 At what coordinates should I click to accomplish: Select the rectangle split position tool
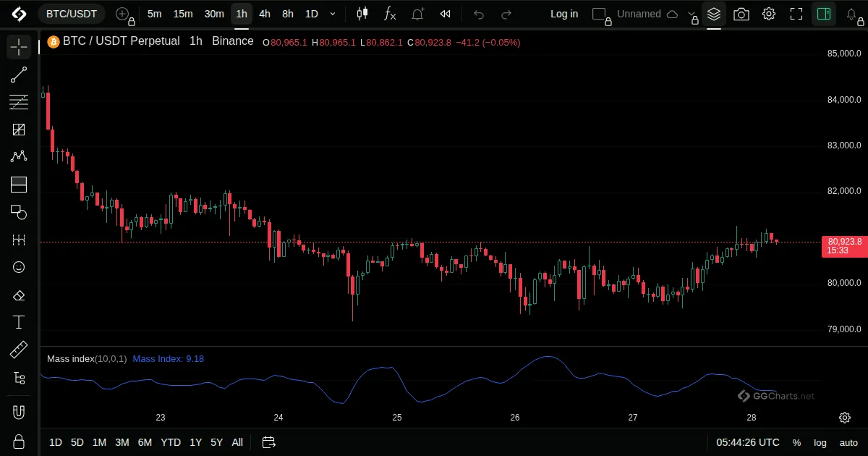[x=19, y=185]
